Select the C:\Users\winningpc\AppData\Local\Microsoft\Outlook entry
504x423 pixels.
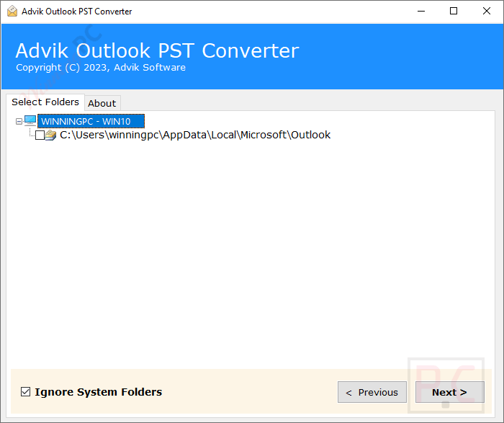click(195, 135)
